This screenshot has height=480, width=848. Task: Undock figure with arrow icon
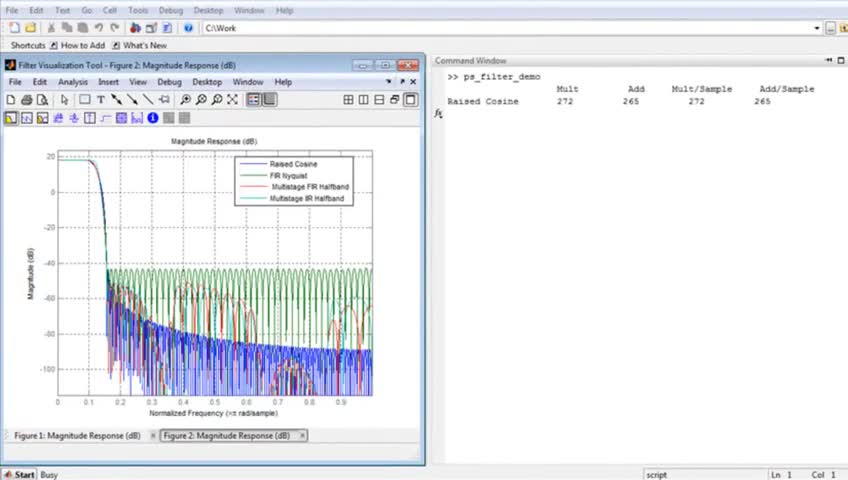point(402,82)
